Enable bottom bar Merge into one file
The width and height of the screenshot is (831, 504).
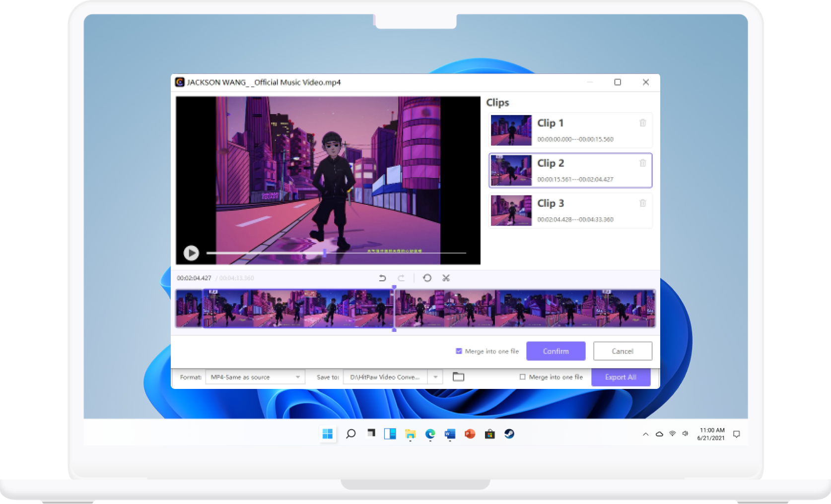[522, 377]
